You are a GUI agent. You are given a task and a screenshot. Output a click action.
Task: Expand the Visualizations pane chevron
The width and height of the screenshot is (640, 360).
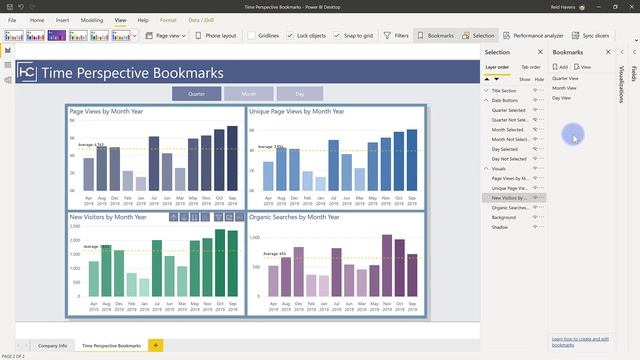pos(622,52)
